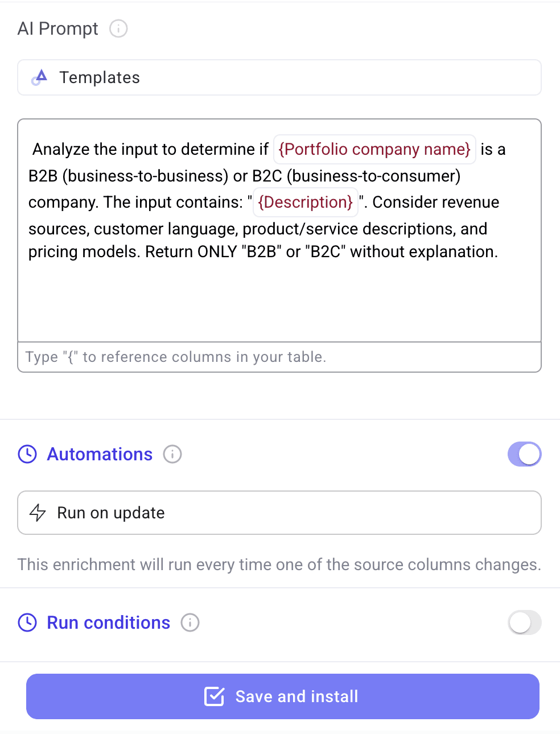Click the info icon beside Automations
This screenshot has height=734, width=560.
pyautogui.click(x=172, y=454)
